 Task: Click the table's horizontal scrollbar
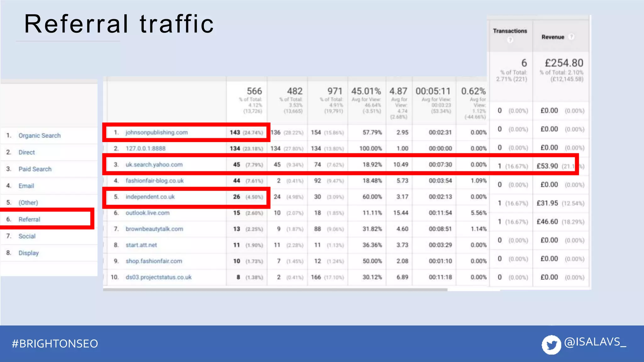275,290
